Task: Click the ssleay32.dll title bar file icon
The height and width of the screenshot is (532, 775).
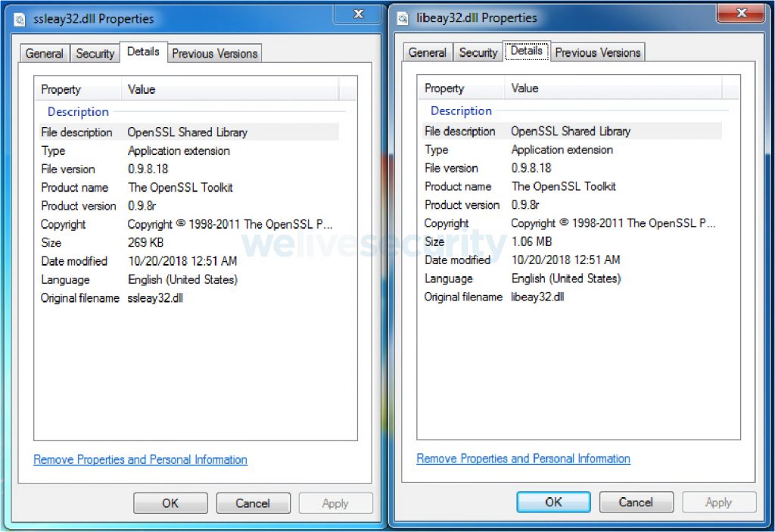Action: 19,20
